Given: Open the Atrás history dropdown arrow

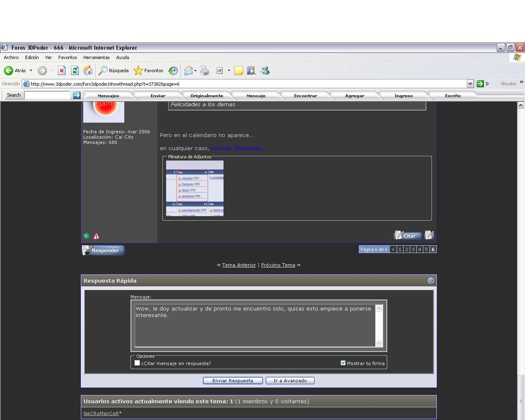Looking at the screenshot, I should (x=31, y=71).
